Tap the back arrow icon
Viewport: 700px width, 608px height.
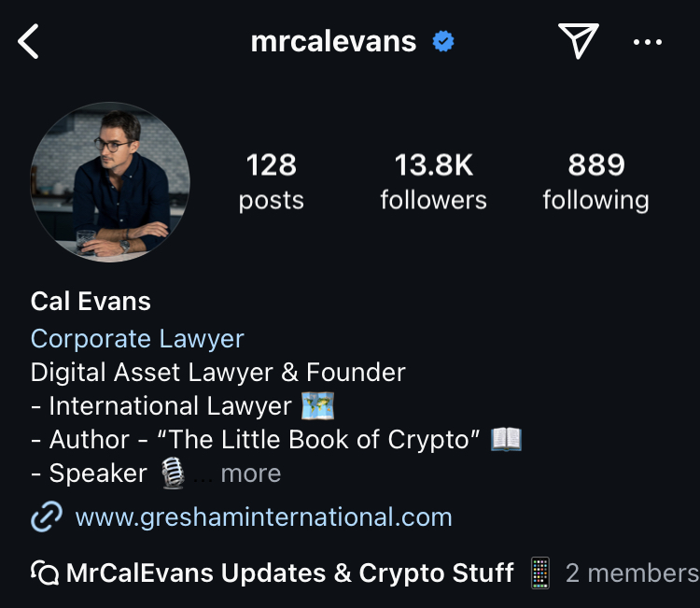(28, 41)
